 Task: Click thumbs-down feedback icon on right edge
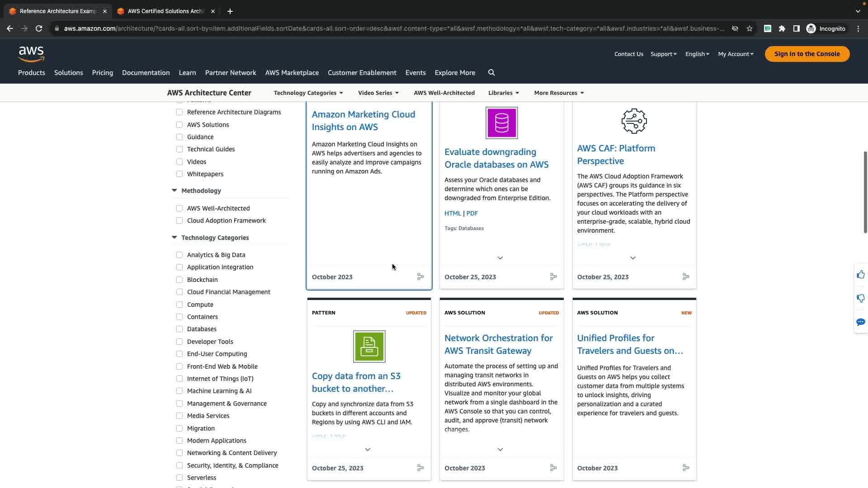pyautogui.click(x=860, y=298)
